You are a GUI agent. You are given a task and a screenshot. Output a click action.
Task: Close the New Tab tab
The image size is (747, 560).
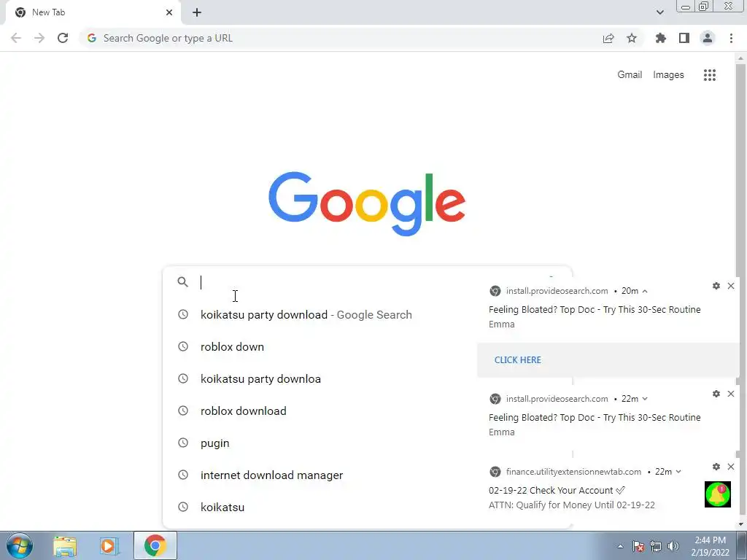pos(169,12)
